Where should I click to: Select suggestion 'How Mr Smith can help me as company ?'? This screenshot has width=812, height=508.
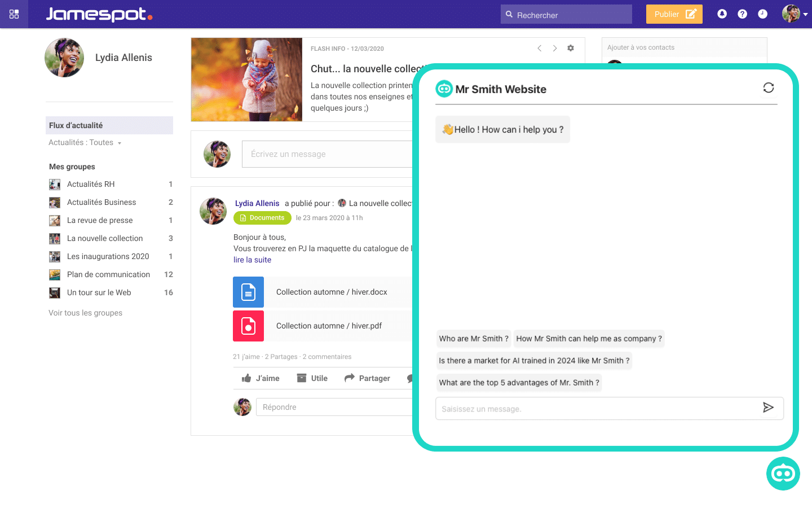click(589, 339)
